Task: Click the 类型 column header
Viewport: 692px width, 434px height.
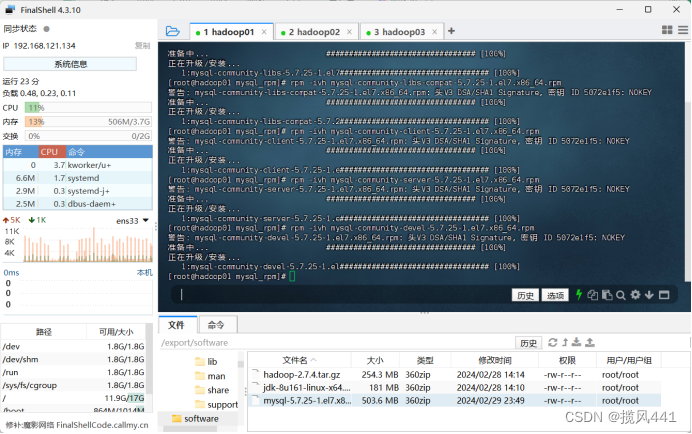Action: [x=425, y=360]
